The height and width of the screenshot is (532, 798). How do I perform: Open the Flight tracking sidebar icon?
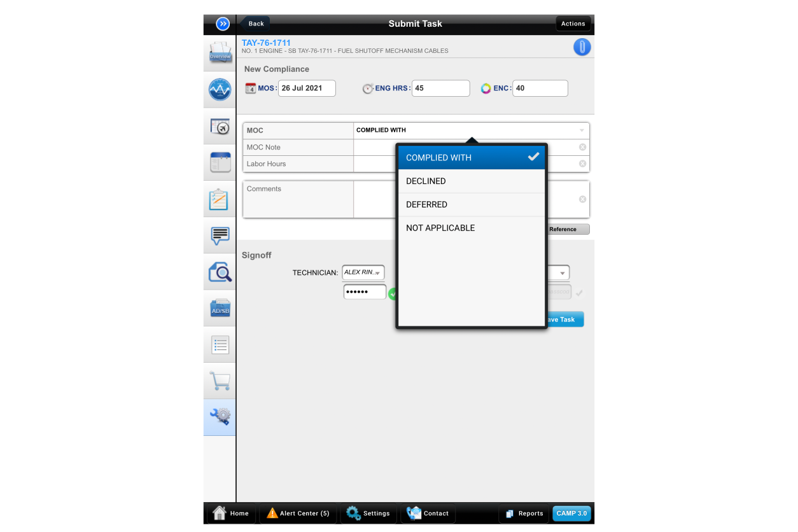coord(220,126)
